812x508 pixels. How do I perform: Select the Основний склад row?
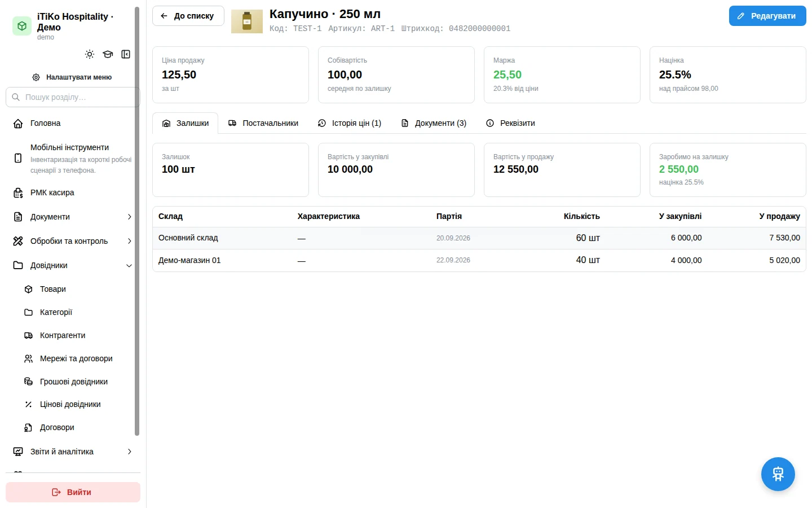pyautogui.click(x=479, y=238)
